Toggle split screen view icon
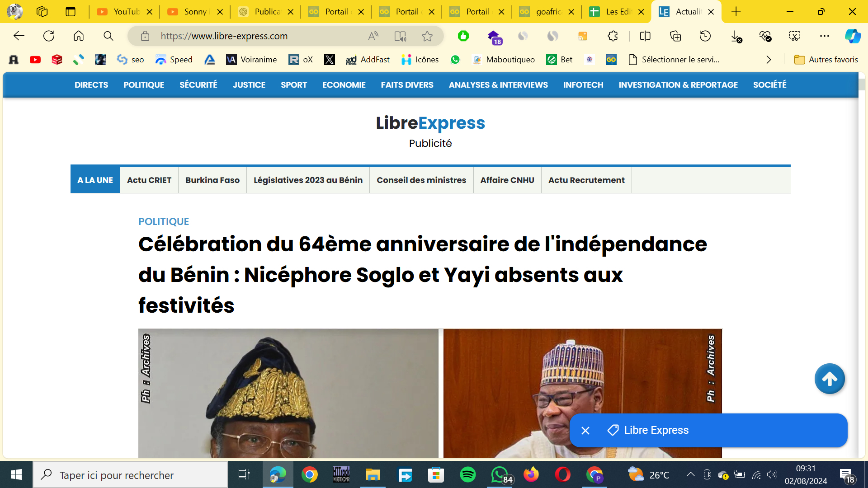 pos(645,36)
